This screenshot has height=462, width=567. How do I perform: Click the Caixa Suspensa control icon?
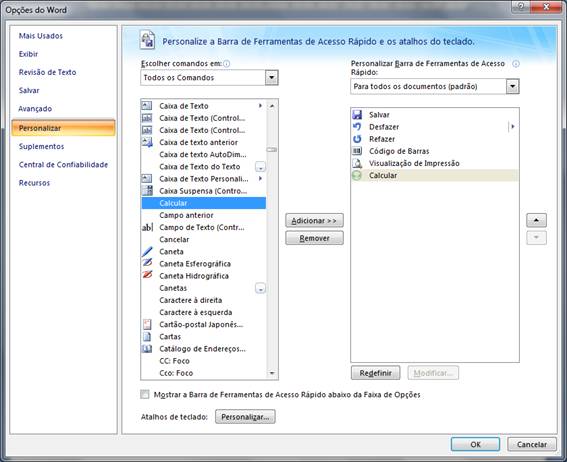pos(147,191)
